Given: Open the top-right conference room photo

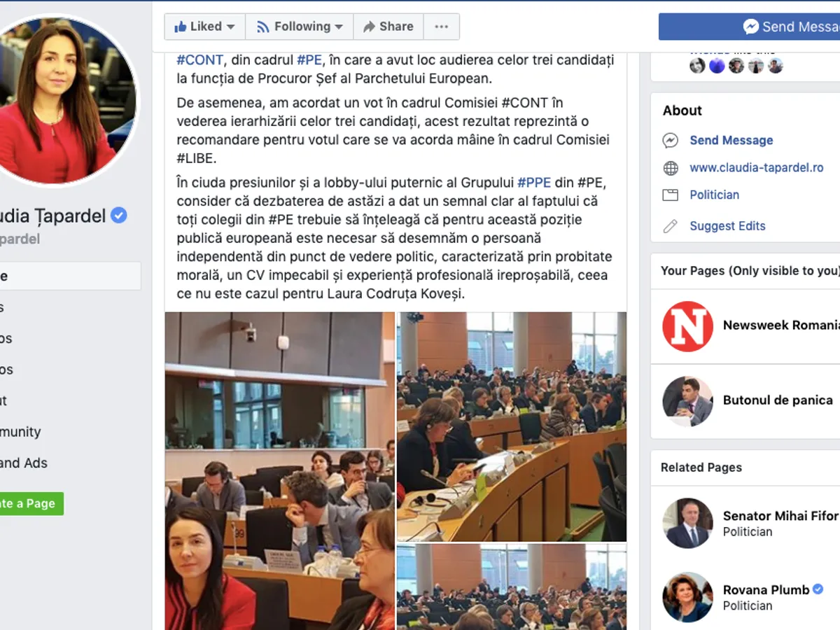Looking at the screenshot, I should coord(512,426).
